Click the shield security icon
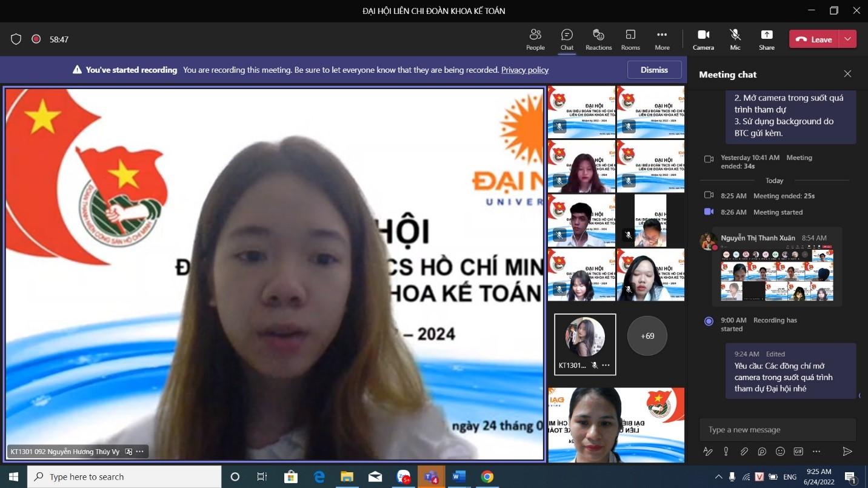 tap(16, 39)
